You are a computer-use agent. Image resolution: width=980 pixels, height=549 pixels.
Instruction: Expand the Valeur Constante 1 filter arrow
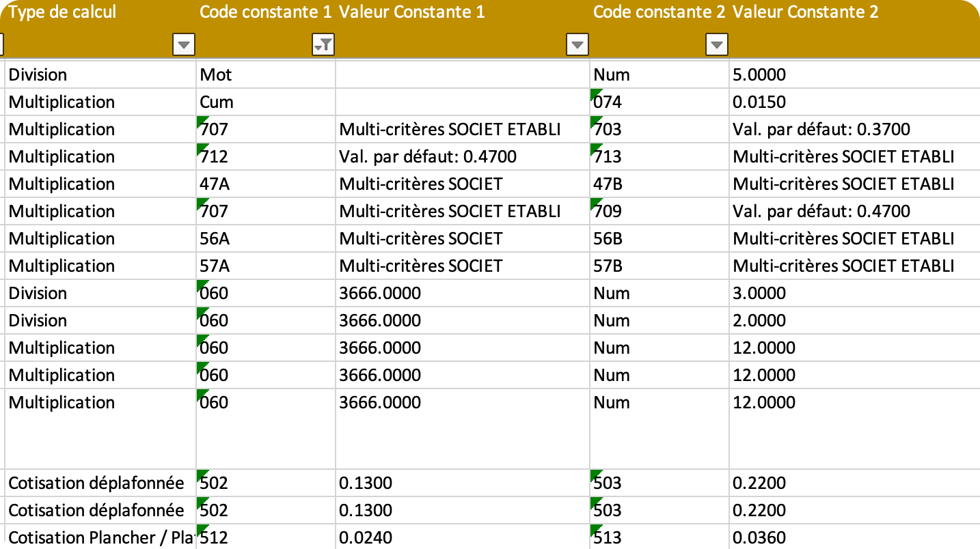[577, 45]
